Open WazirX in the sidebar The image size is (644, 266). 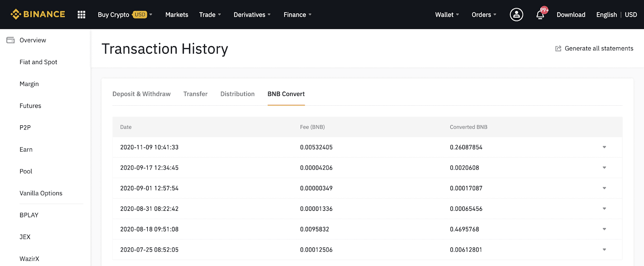[x=29, y=259]
